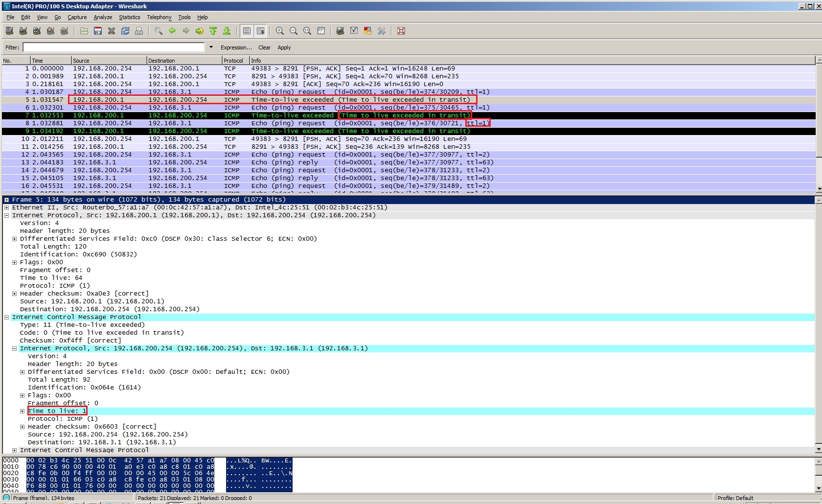822x504 pixels.
Task: Click the Apply filter button
Action: click(x=284, y=47)
